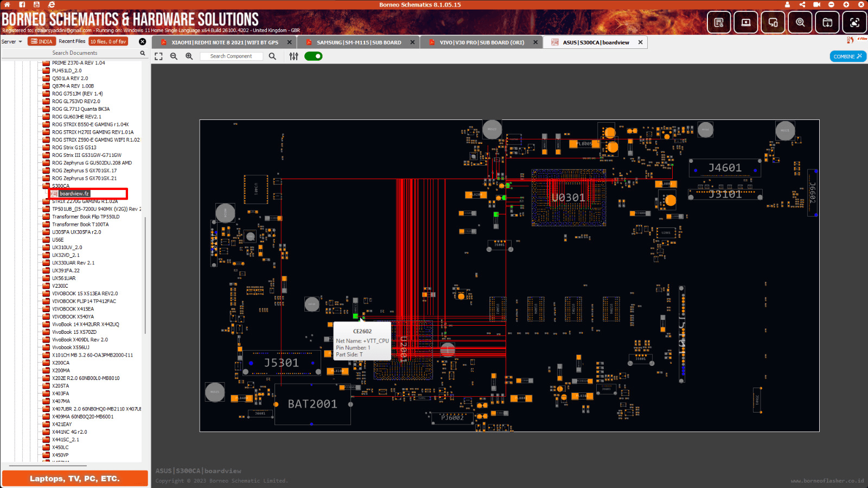The image size is (868, 488).
Task: Click the INDIA server button
Action: click(42, 42)
